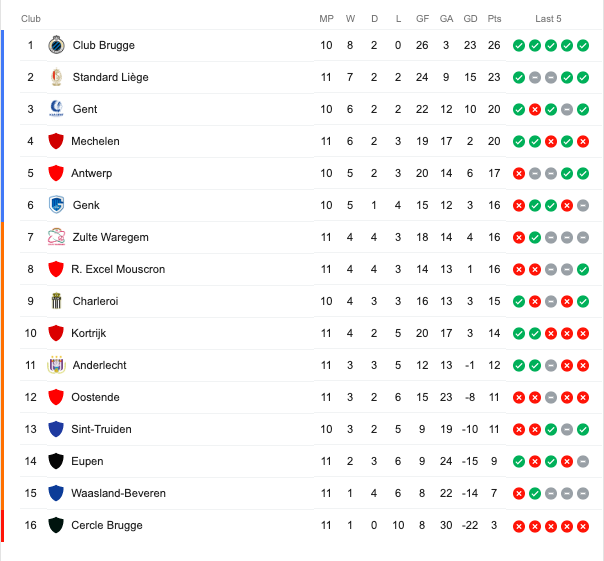This screenshot has width=604, height=561.
Task: Open the Mechelen team link
Action: click(95, 141)
